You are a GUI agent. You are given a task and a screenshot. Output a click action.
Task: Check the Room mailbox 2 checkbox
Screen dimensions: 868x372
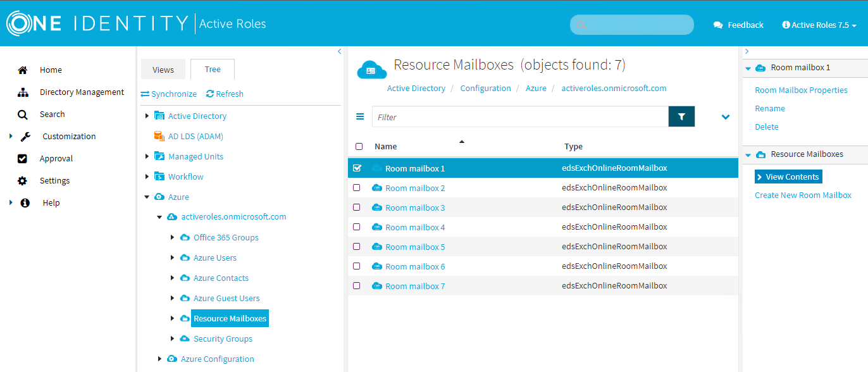click(x=357, y=188)
